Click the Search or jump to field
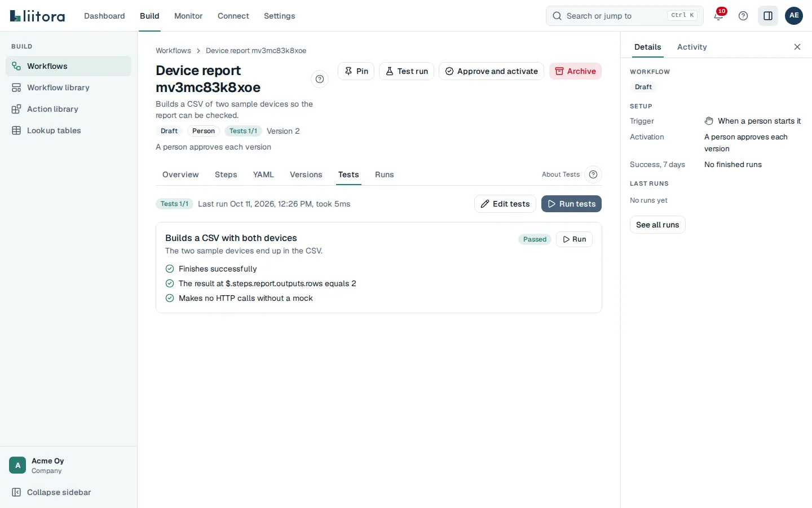812x508 pixels. tap(625, 16)
